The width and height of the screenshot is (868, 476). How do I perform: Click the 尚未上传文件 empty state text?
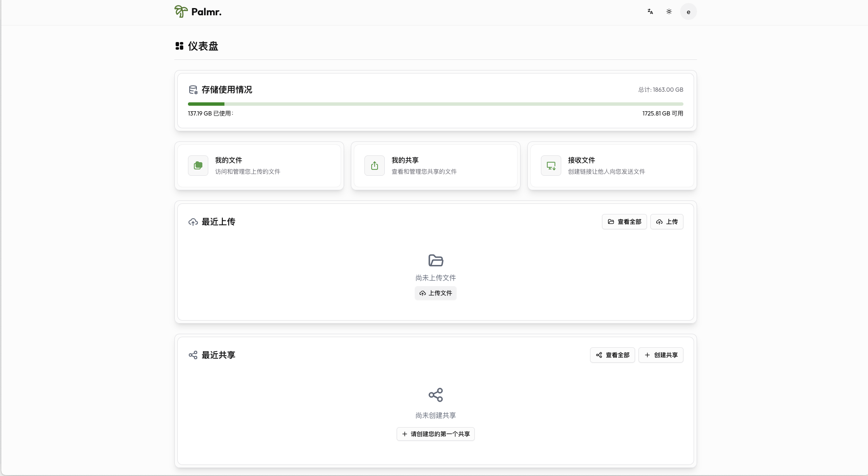[x=436, y=278]
